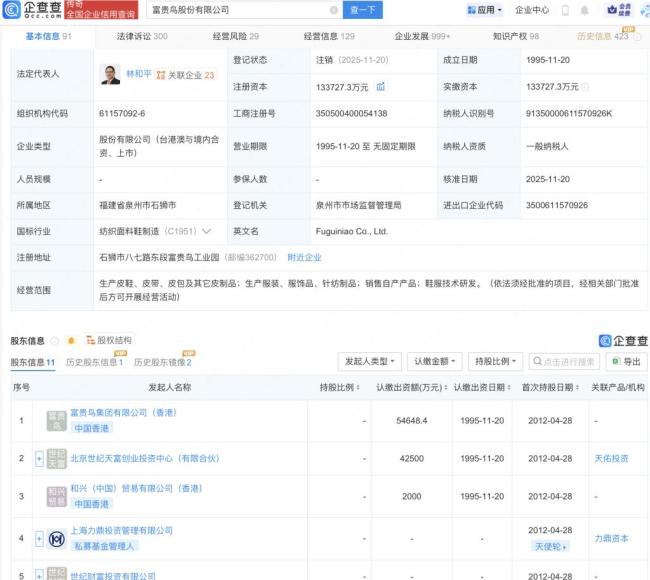Open 发起人类型 filter dropdown
Image resolution: width=650 pixels, height=580 pixels.
(x=369, y=362)
